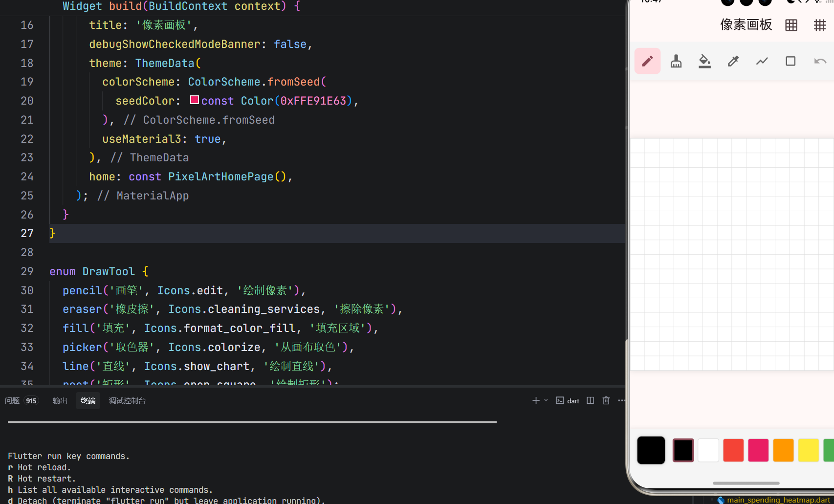Switch to the 终端 terminal tab
834x504 pixels.
(88, 401)
